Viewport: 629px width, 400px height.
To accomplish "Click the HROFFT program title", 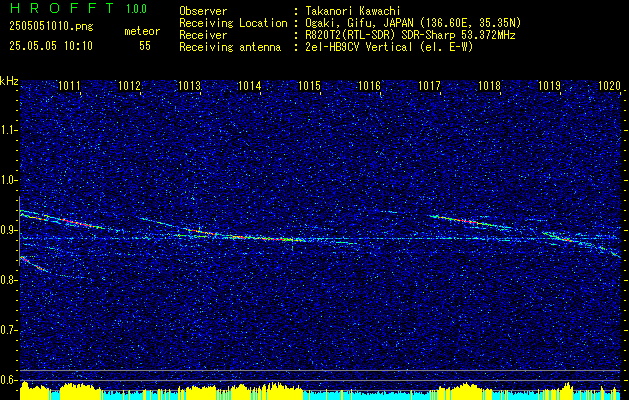I will [63, 8].
